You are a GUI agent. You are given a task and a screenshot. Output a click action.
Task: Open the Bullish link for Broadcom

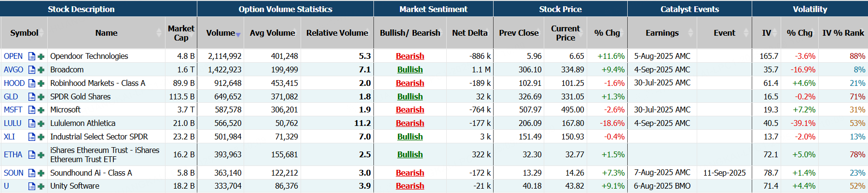click(410, 70)
